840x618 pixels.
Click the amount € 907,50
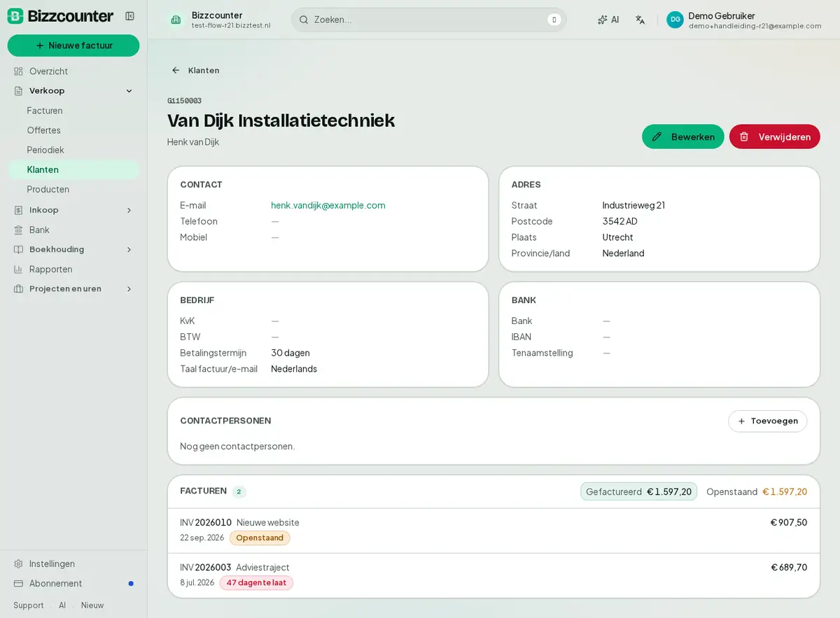pos(789,522)
